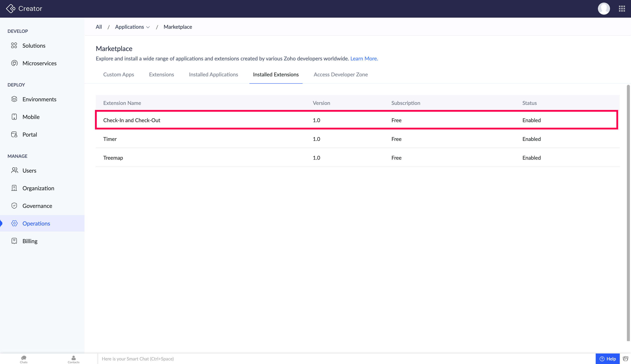Click the All breadcrumb link
Viewport: 631px width, 364px height.
point(99,27)
